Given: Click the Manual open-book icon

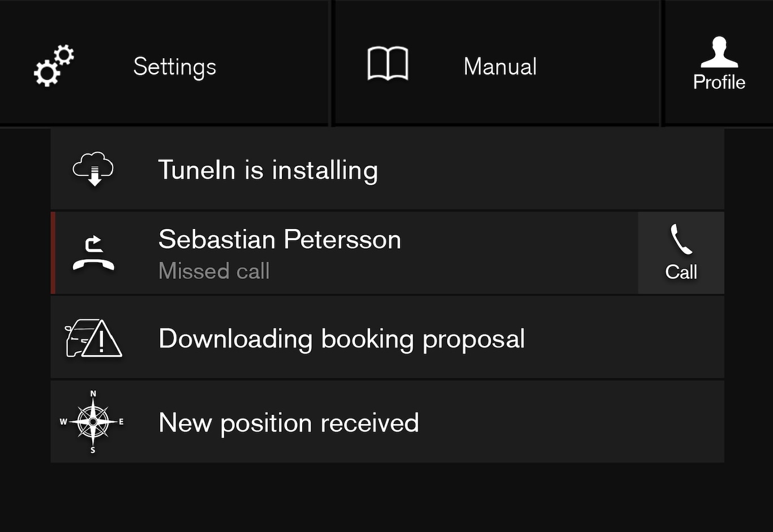Looking at the screenshot, I should [388, 64].
